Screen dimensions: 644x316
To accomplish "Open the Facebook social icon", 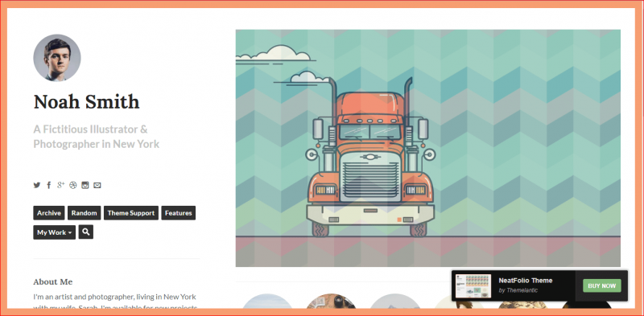I will (x=49, y=185).
